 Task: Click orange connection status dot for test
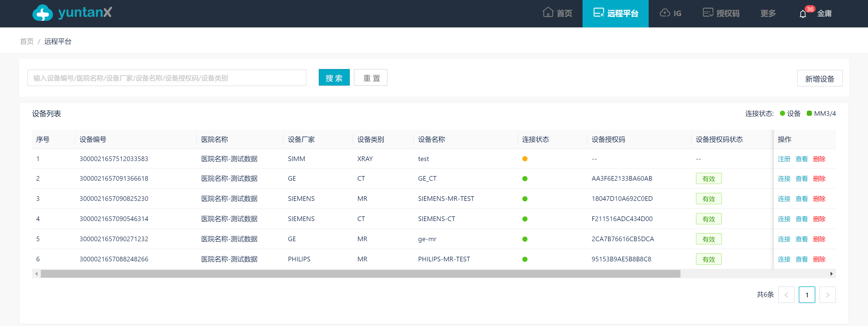pyautogui.click(x=525, y=159)
